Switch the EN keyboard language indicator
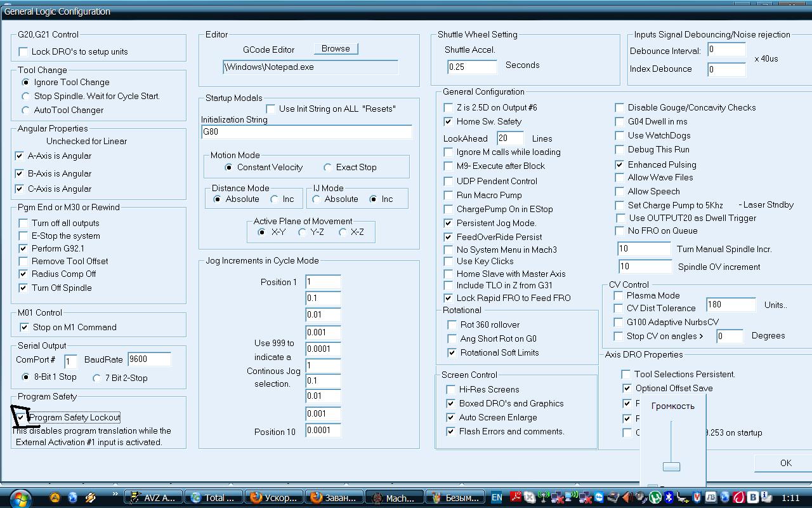 (x=497, y=498)
